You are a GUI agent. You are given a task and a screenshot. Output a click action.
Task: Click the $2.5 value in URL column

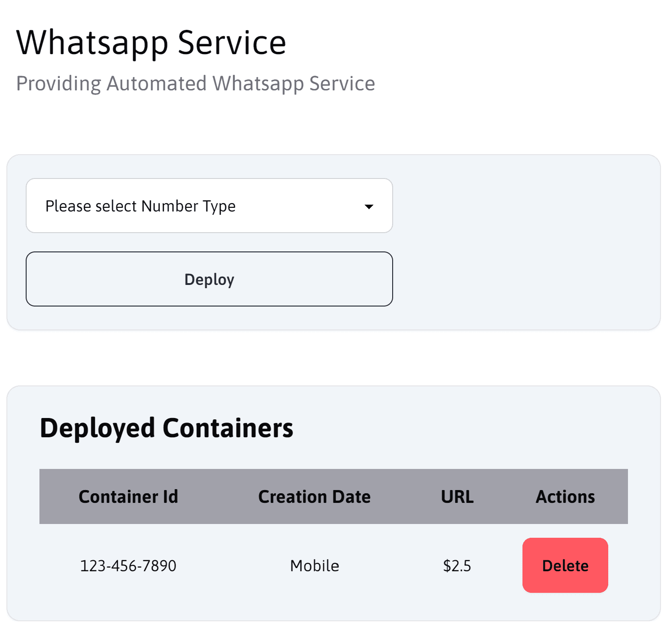(x=457, y=566)
